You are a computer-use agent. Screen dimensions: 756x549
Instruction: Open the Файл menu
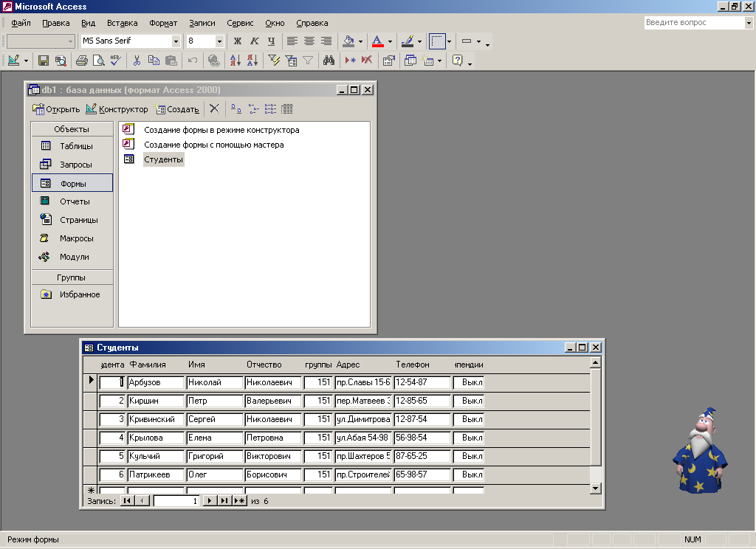pyautogui.click(x=21, y=23)
